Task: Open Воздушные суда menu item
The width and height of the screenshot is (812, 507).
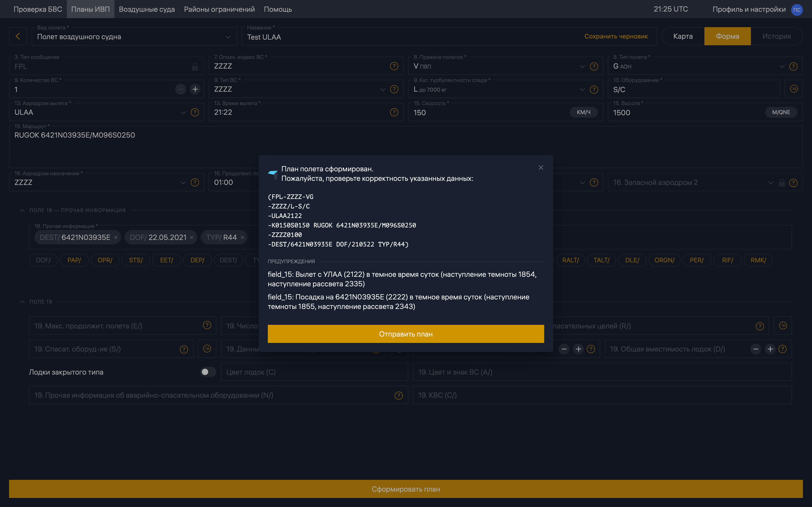Action: [147, 9]
